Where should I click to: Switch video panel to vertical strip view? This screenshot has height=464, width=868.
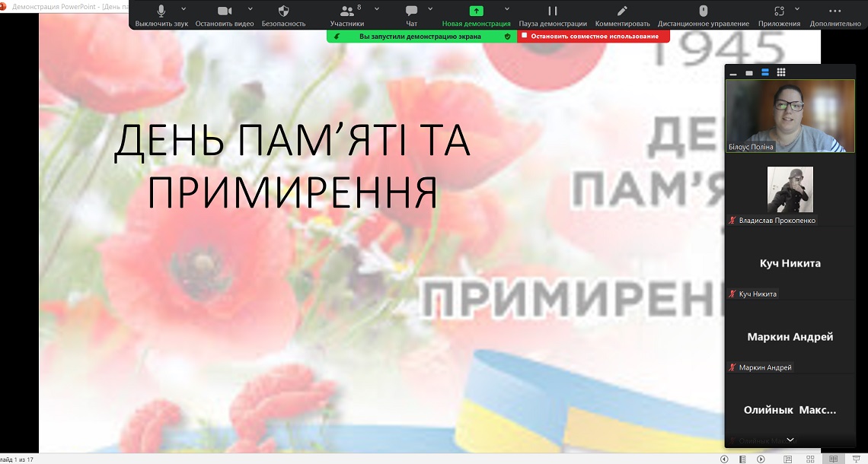[x=765, y=72]
